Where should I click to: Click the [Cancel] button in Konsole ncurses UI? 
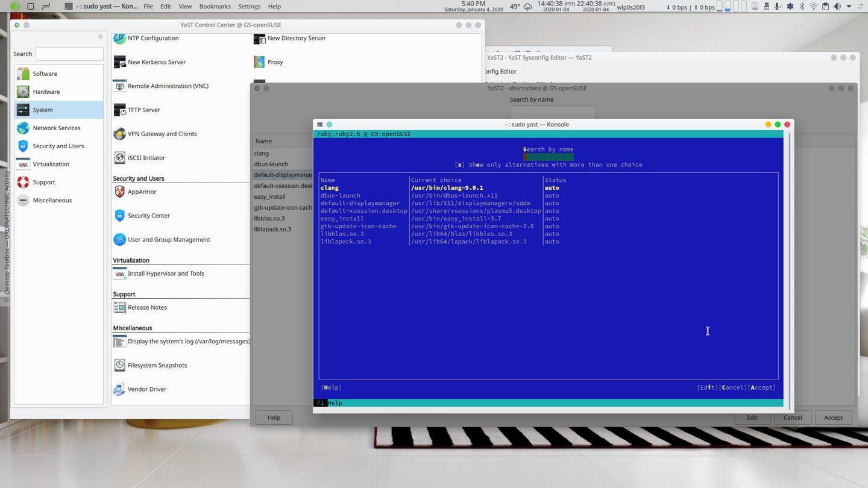733,387
